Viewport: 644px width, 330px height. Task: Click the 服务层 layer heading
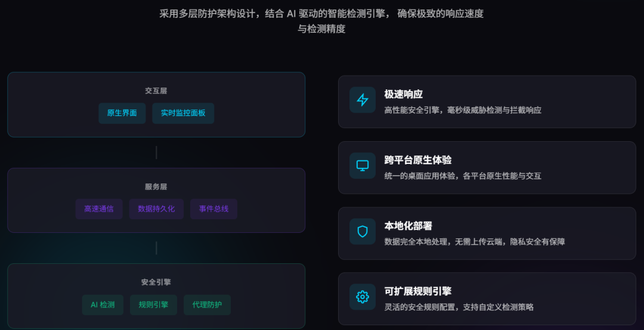pyautogui.click(x=156, y=187)
